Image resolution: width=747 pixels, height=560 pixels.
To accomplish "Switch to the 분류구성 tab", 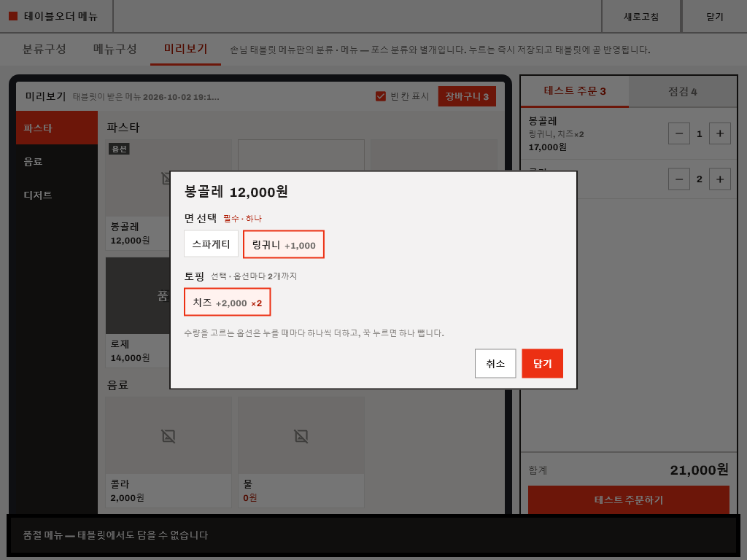I will pyautogui.click(x=44, y=49).
